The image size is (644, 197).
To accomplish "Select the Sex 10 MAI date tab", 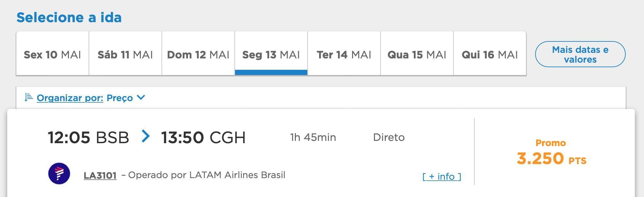I will (52, 53).
